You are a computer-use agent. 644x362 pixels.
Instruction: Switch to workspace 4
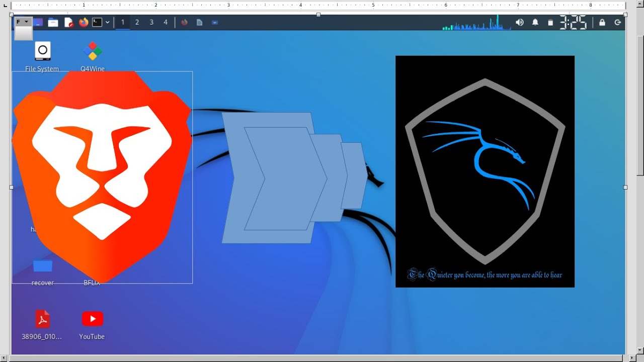coord(166,23)
